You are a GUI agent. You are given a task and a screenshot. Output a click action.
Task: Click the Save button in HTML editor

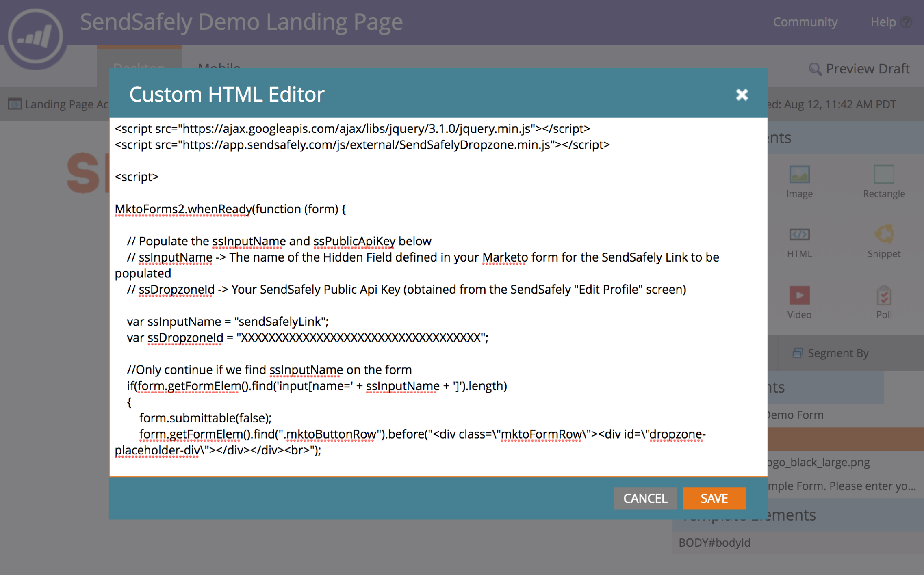pos(712,497)
